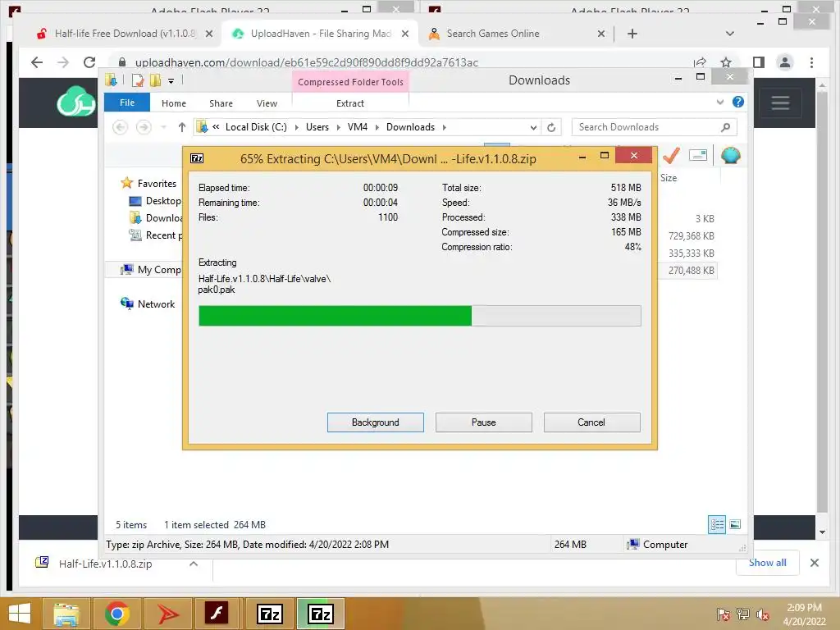Switch Explorer to details view icon
The image size is (840, 630).
[x=717, y=524]
